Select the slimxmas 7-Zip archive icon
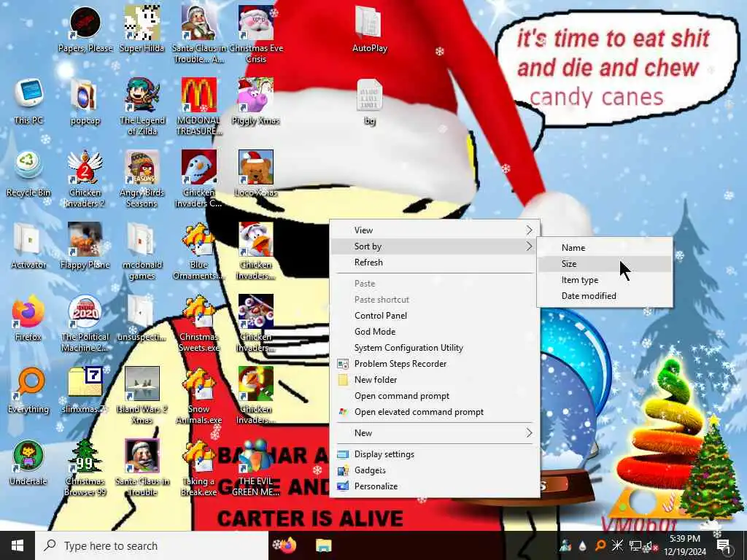Image resolution: width=747 pixels, height=560 pixels. [x=85, y=391]
